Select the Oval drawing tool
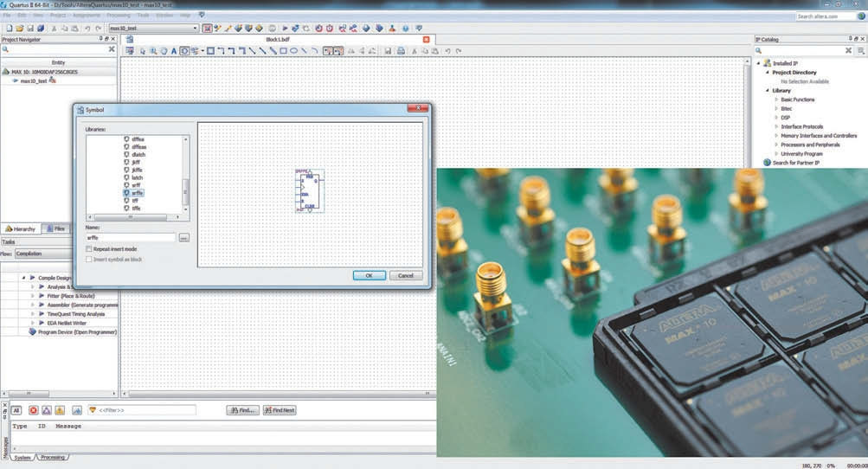The image size is (868, 469). [293, 51]
